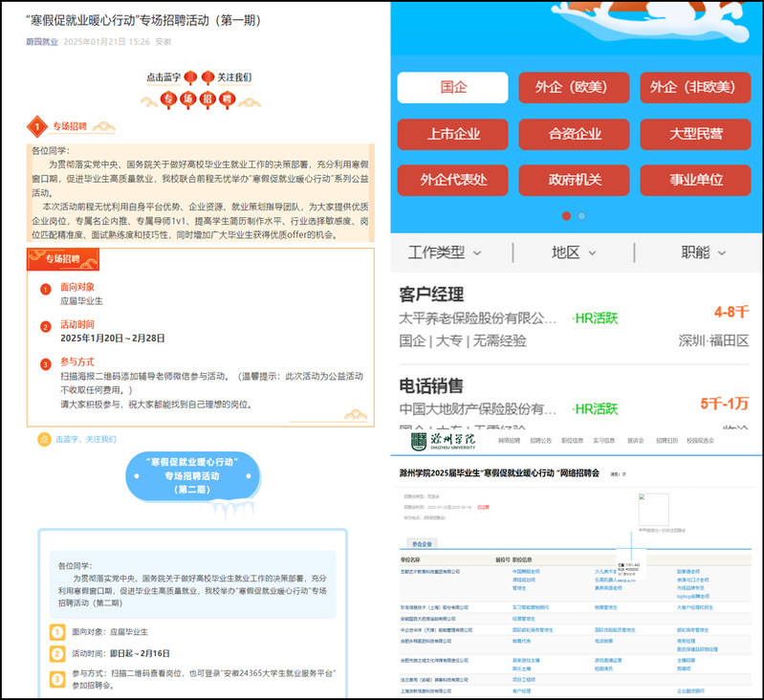Open the 校园双选会 nav menu item

click(x=700, y=440)
